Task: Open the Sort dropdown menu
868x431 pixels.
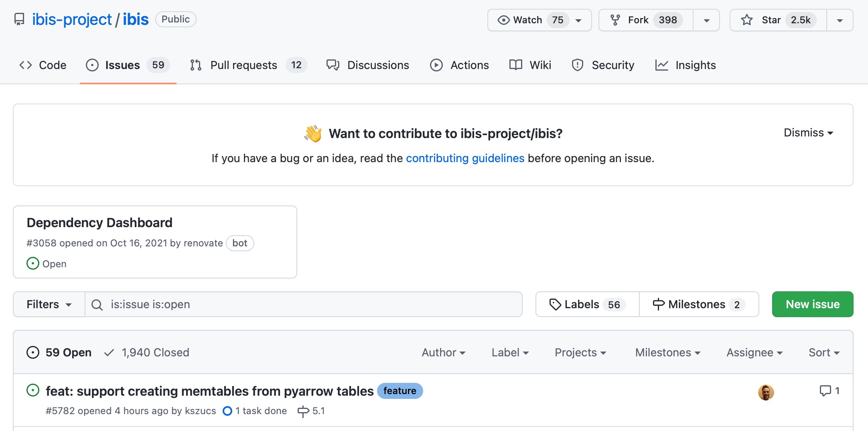Action: pyautogui.click(x=824, y=352)
